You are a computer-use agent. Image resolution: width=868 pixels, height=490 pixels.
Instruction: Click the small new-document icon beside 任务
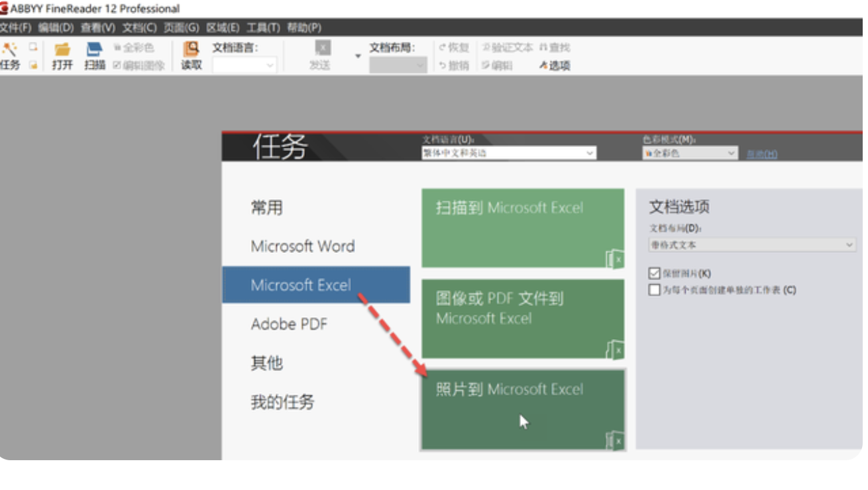tap(32, 47)
